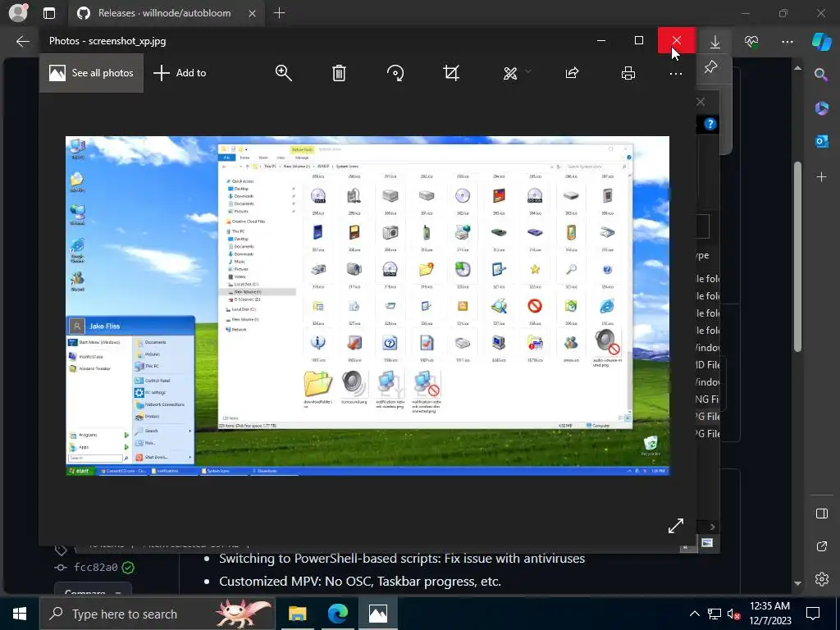
Task: Click the page scrollbar up arrow
Action: (797, 68)
